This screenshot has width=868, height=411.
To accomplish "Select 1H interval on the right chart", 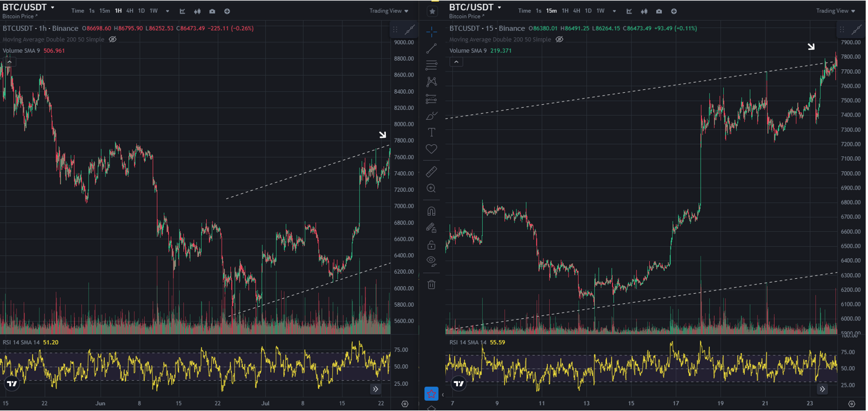I will (565, 11).
